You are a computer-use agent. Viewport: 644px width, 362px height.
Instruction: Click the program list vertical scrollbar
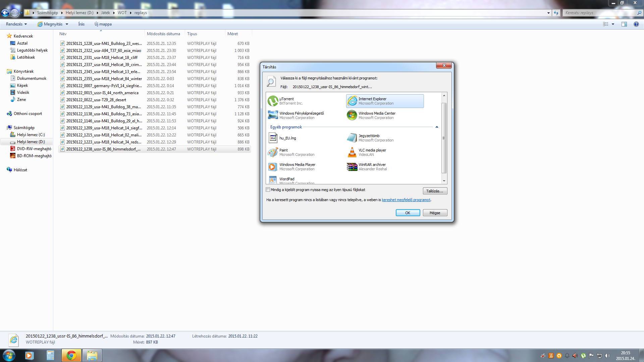(x=444, y=138)
